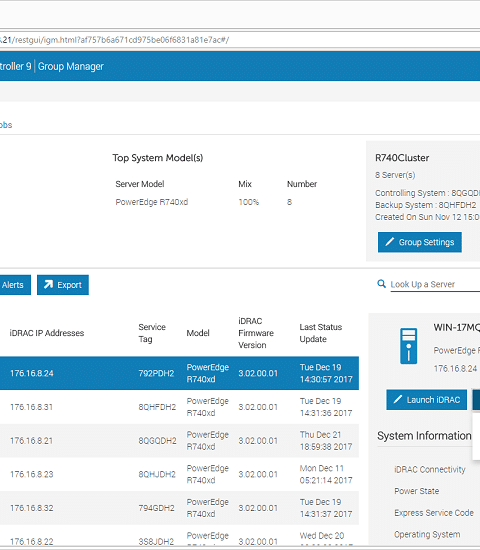Click the Top System Model(s) heading
This screenshot has height=550, width=480.
coord(158,158)
